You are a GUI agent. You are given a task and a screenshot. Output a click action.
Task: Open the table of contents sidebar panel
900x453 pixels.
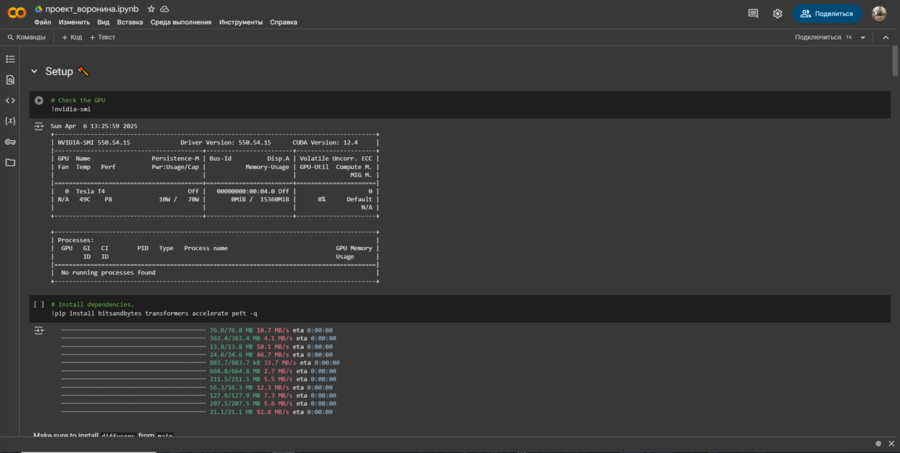coord(10,59)
